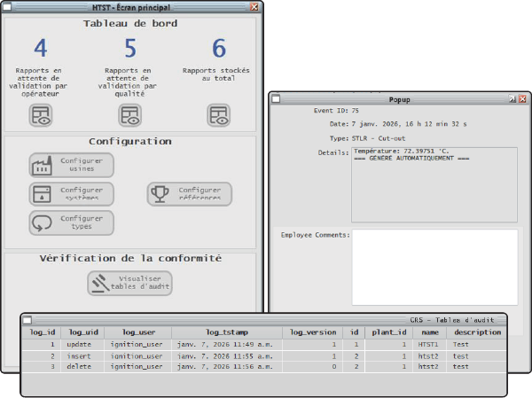Open Configurer systèmes button
Screen dimensions: 532x398
click(71, 194)
